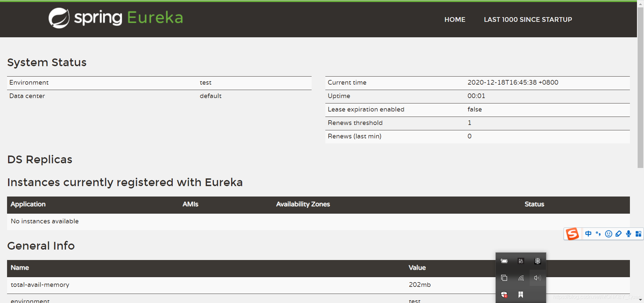Click 'Lease expiration enabled' label
Image resolution: width=644 pixels, height=303 pixels.
click(366, 109)
